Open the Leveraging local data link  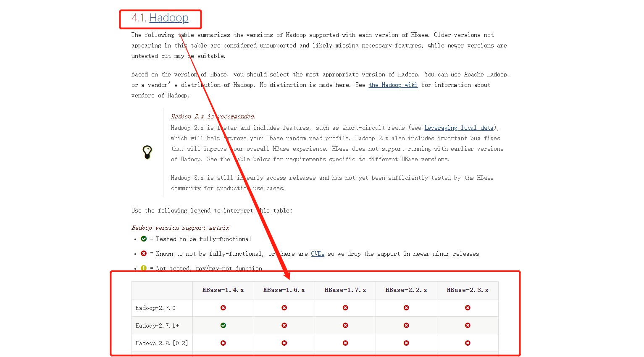pos(459,128)
